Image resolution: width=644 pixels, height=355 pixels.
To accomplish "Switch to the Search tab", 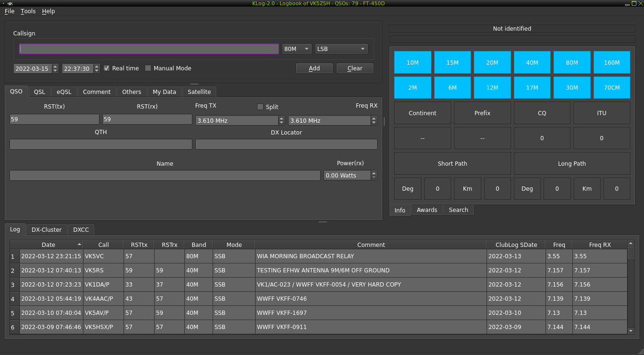I will [459, 210].
